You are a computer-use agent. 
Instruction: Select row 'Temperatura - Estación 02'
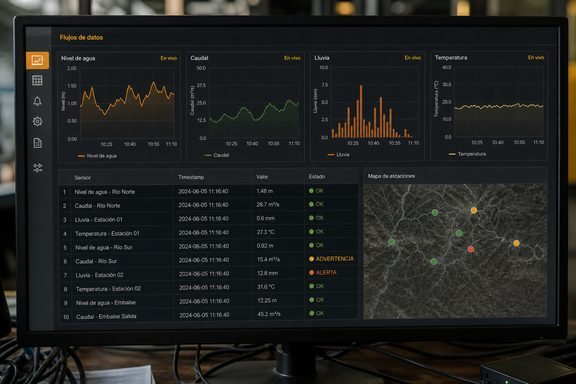coord(208,288)
